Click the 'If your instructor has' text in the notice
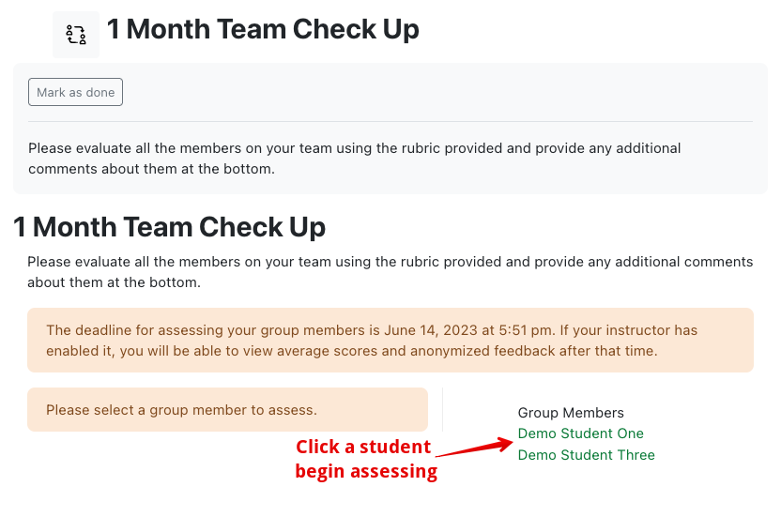Image resolution: width=781 pixels, height=532 pixels. 629,330
